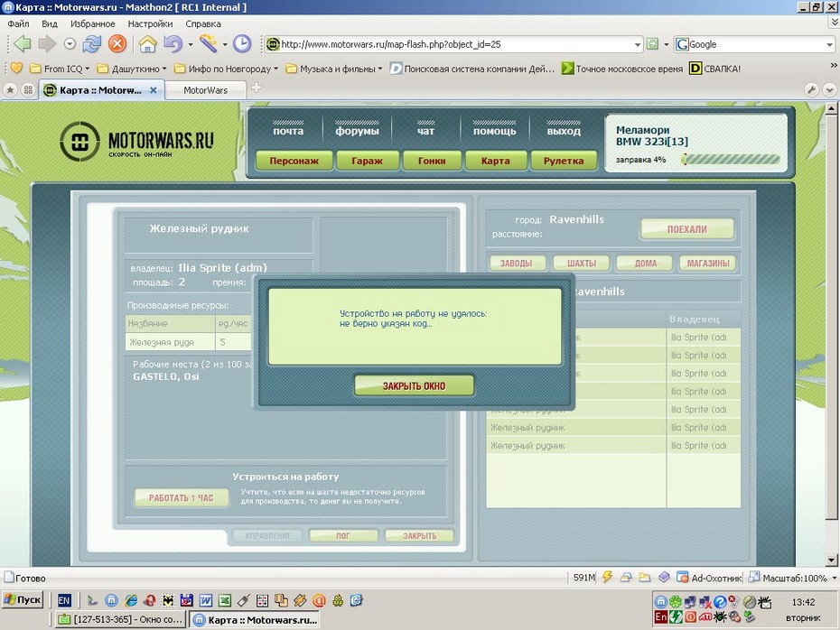Open the Рулетка section

tap(564, 161)
